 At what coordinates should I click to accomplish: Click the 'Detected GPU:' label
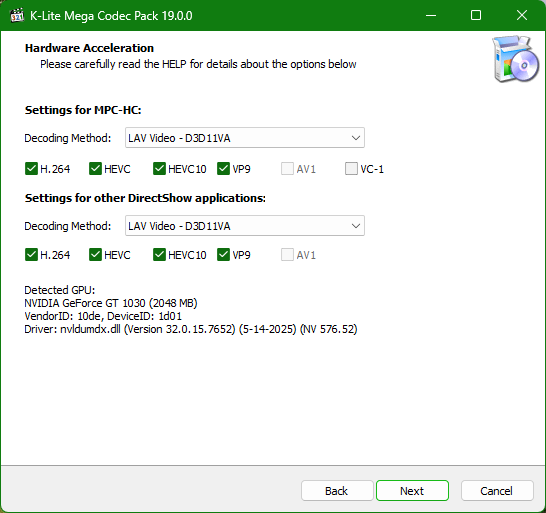coord(60,290)
